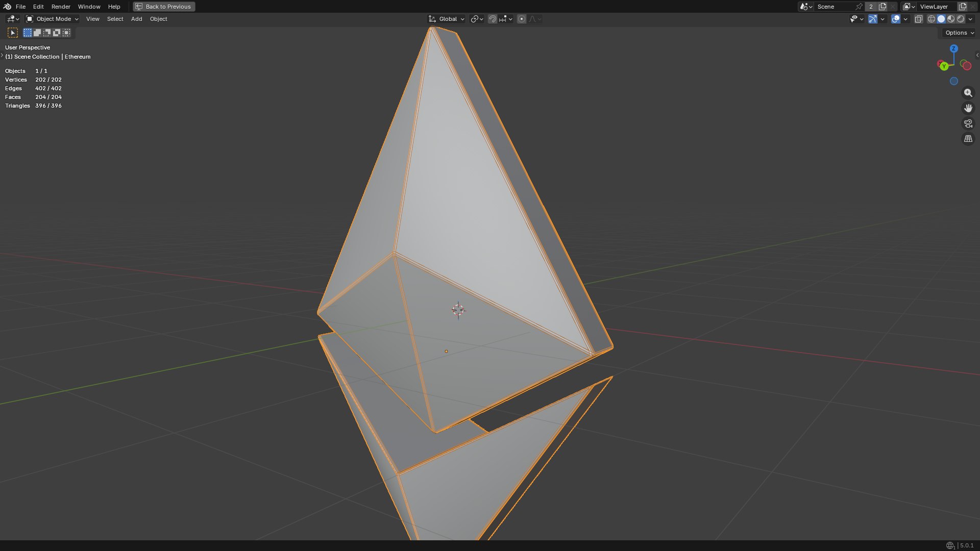Toggle proportional editing
Viewport: 980px width, 551px height.
(522, 19)
